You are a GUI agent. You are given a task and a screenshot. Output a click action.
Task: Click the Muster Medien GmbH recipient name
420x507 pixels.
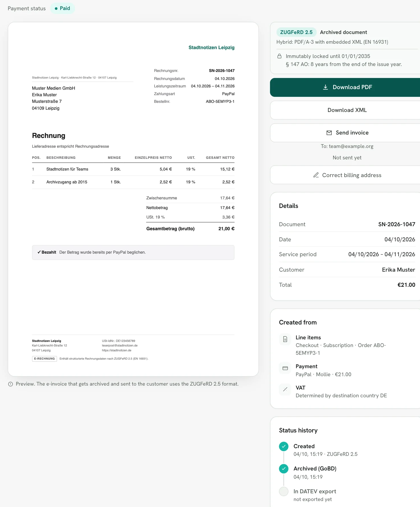tap(53, 88)
